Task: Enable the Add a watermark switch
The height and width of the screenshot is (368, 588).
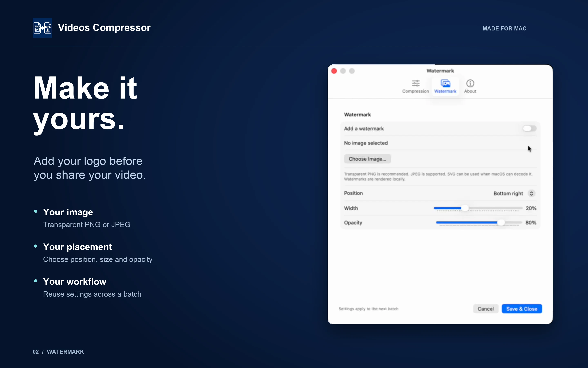Action: 529,129
